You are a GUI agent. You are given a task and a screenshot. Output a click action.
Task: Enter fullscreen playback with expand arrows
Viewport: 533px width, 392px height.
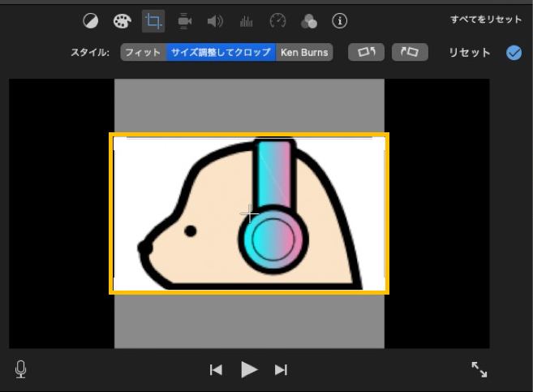pyautogui.click(x=479, y=369)
